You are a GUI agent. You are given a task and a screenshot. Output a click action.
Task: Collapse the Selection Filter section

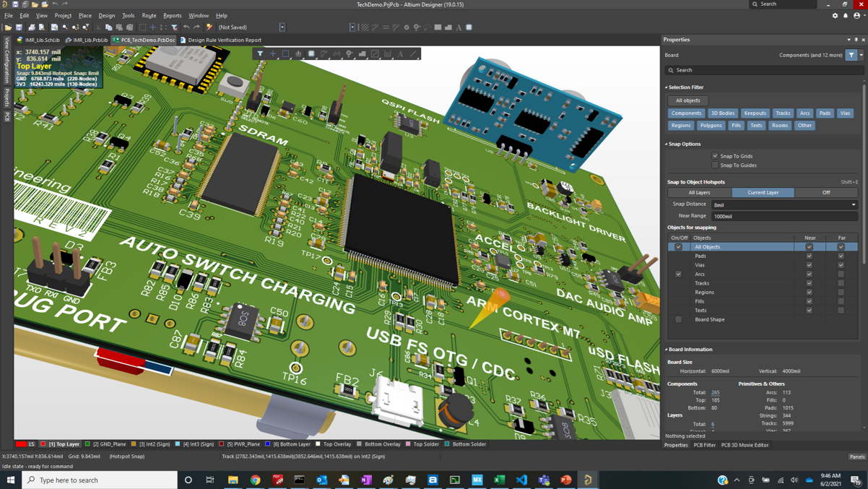(667, 87)
